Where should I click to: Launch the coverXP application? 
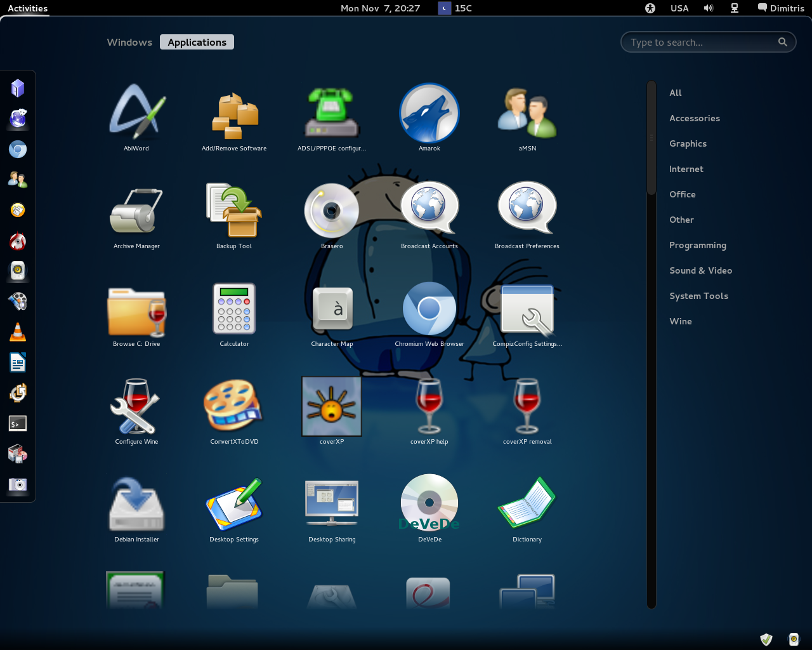tap(332, 407)
